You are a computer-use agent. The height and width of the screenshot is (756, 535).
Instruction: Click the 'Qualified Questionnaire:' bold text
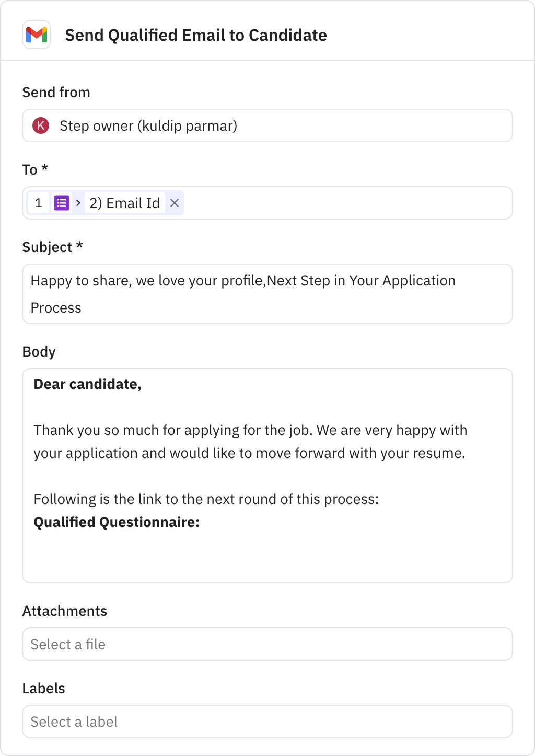click(x=117, y=522)
